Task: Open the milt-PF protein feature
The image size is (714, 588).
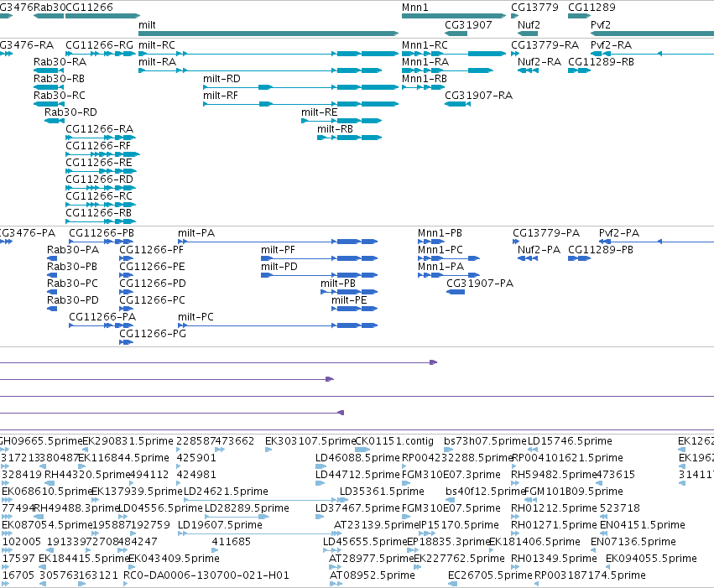Action: click(319, 258)
